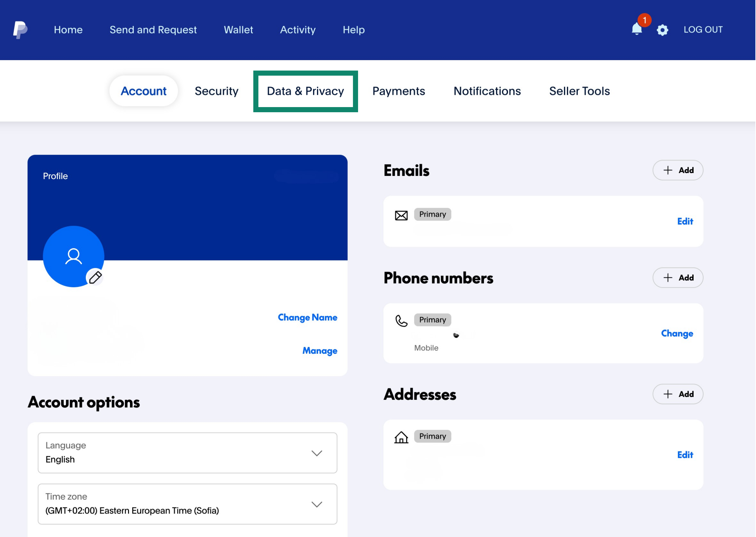Screen dimensions: 756x537
Task: Open the Data & Privacy tab
Action: point(305,91)
